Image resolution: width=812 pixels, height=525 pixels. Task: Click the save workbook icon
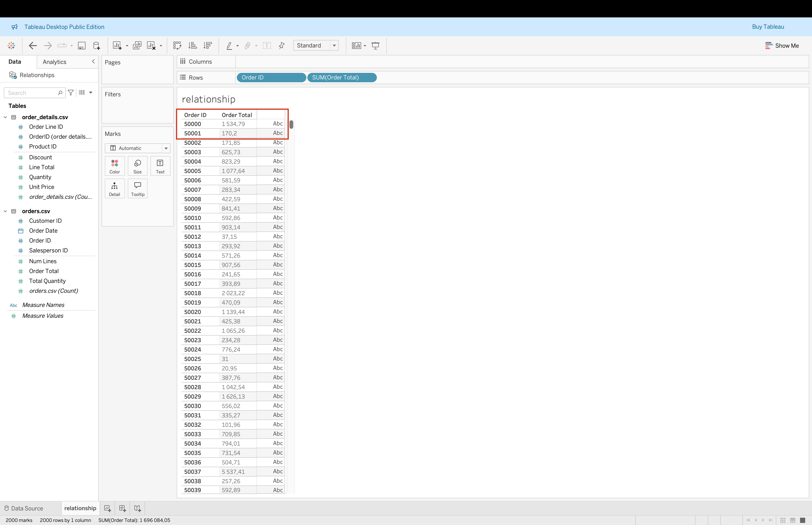pyautogui.click(x=82, y=46)
